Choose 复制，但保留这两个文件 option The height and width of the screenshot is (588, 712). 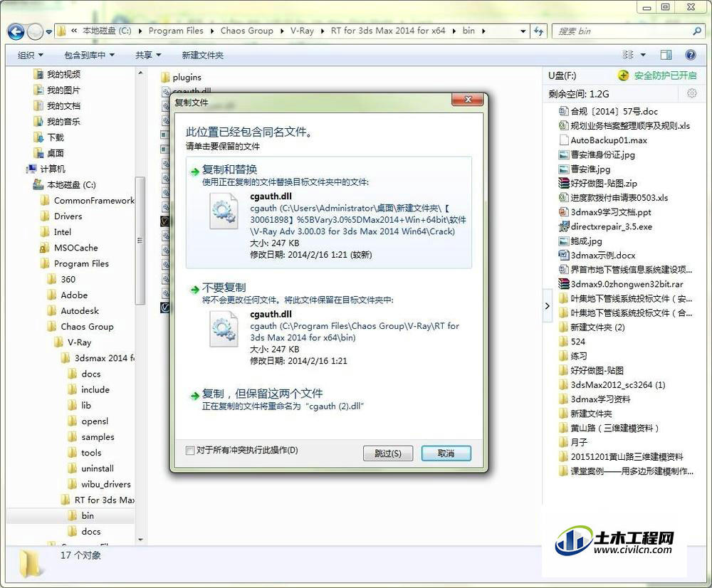tap(329, 399)
